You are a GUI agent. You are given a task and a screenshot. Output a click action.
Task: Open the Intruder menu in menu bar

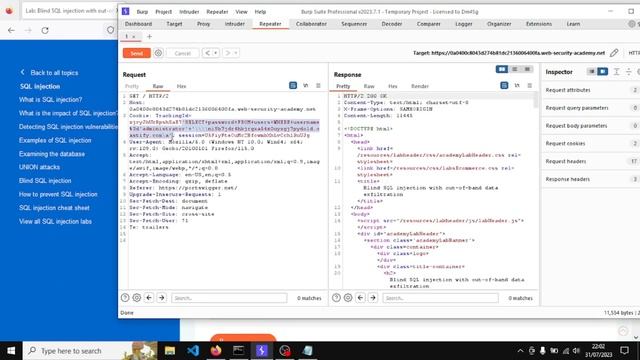click(x=189, y=12)
